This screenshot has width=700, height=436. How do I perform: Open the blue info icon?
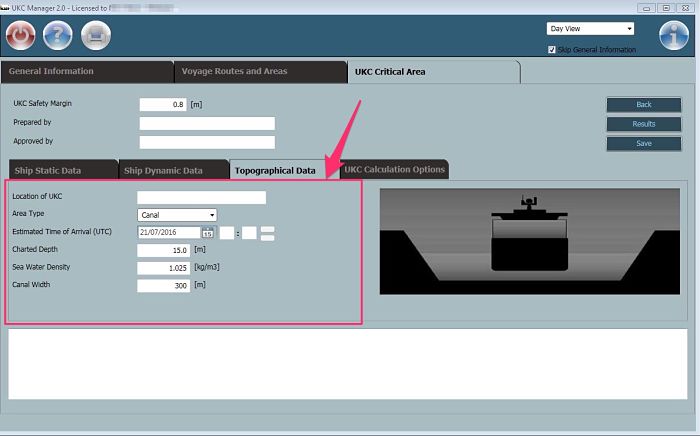674,35
